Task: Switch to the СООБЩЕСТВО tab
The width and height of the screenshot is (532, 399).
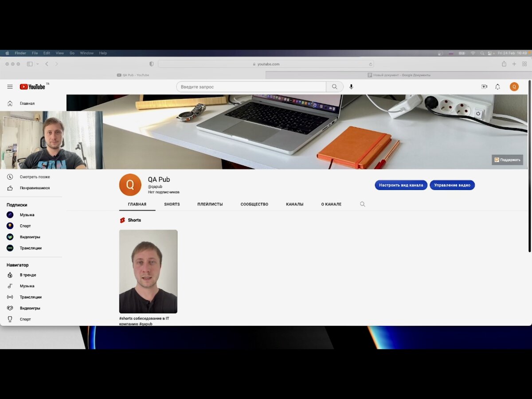Action: tap(254, 204)
